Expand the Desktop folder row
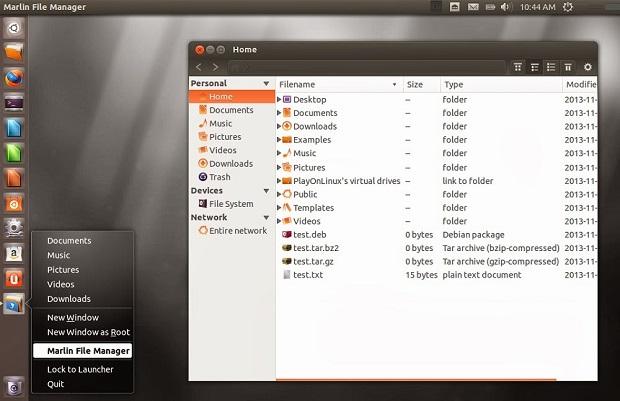Image resolution: width=620 pixels, height=401 pixels. tap(279, 99)
